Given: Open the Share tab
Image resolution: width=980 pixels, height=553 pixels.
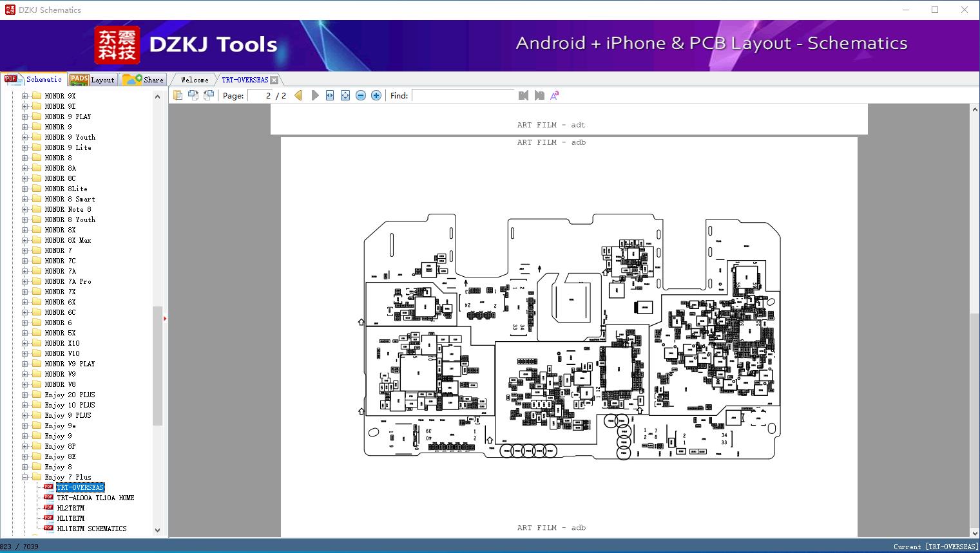Looking at the screenshot, I should tap(143, 80).
